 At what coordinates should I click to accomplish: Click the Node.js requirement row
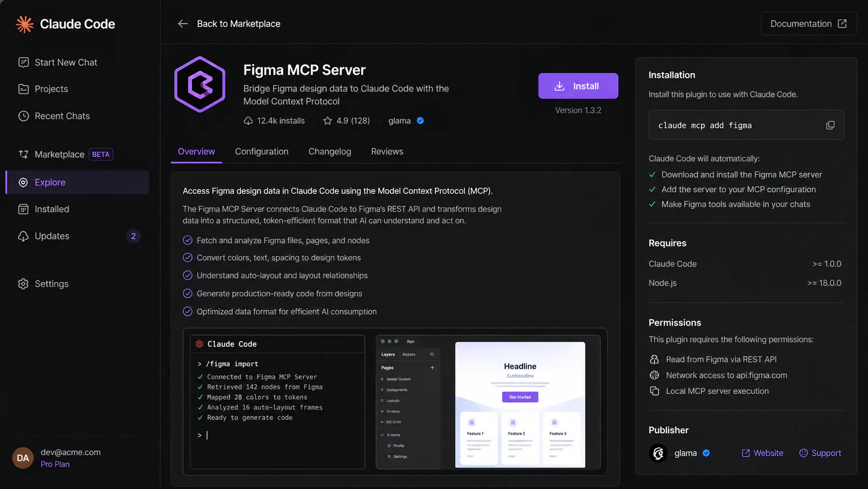tap(745, 283)
